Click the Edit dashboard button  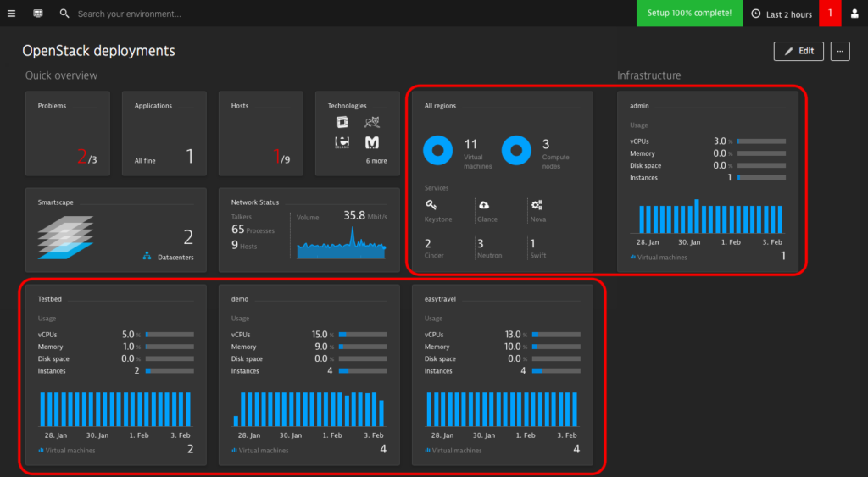tap(798, 51)
